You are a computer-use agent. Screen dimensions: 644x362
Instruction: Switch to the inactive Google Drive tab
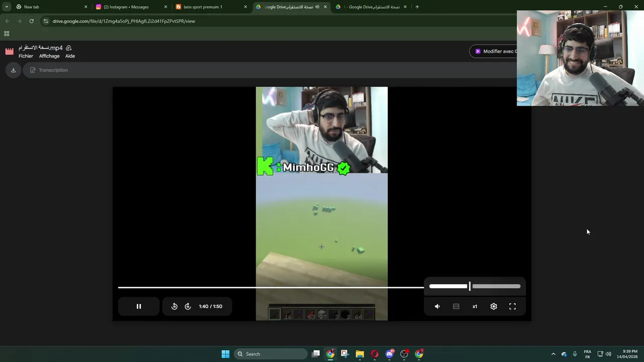point(371,7)
